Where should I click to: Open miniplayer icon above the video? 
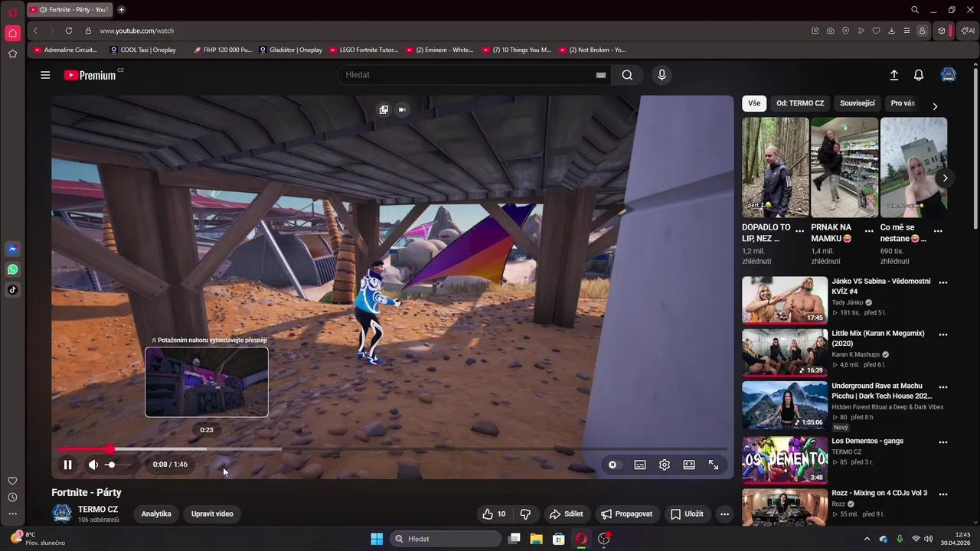[x=384, y=109]
